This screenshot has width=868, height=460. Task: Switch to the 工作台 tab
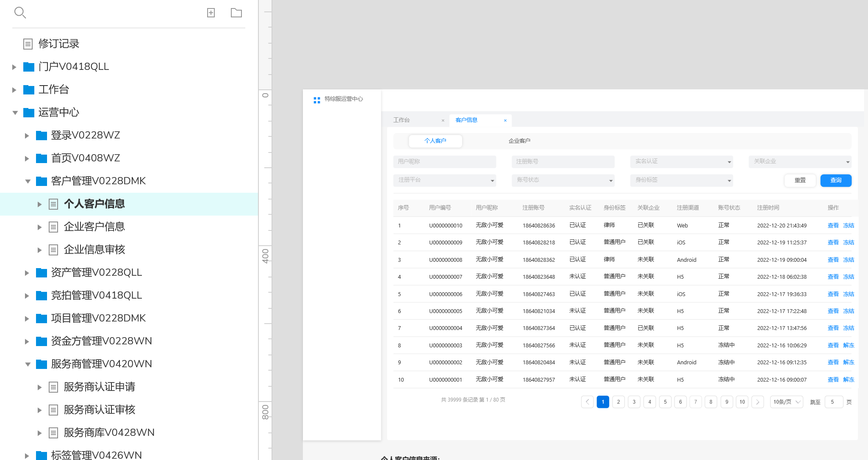coord(402,120)
